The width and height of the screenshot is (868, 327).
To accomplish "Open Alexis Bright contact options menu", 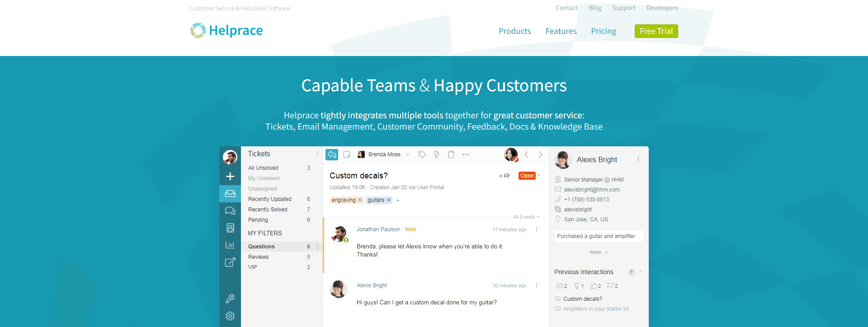I will (x=638, y=159).
